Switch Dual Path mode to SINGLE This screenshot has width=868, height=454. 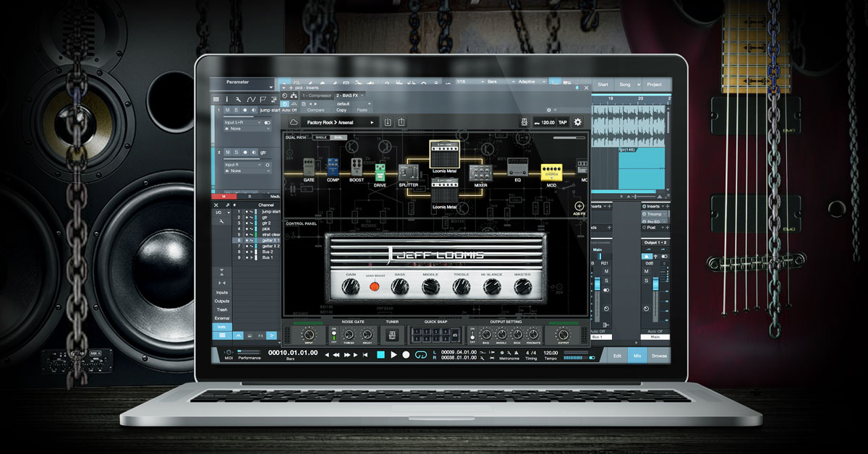point(320,137)
